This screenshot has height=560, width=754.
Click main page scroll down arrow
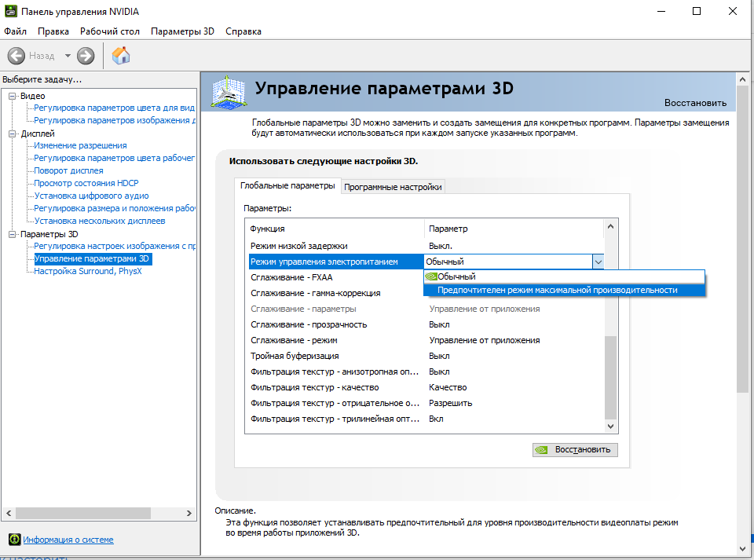(742, 548)
